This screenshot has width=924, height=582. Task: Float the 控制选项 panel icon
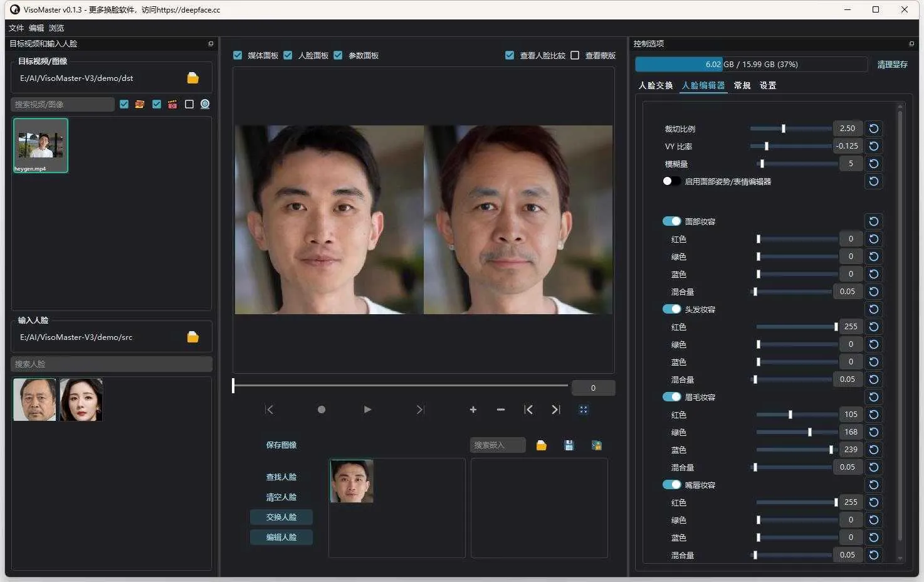pos(911,43)
